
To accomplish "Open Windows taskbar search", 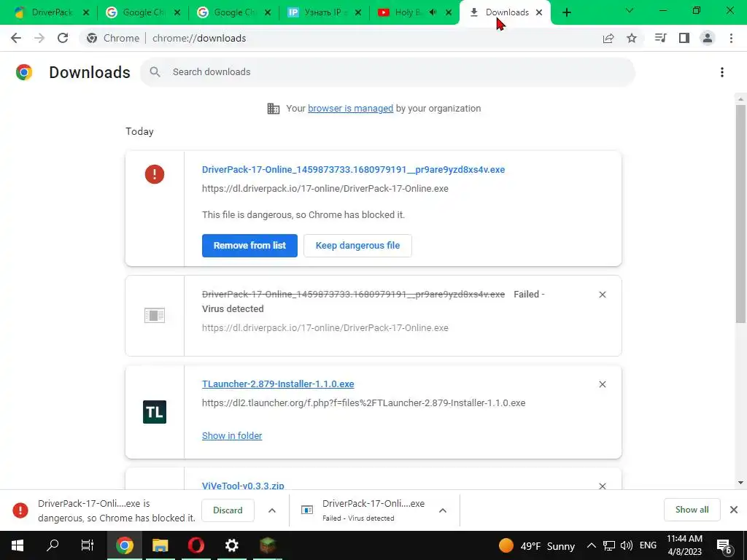I will [x=53, y=545].
